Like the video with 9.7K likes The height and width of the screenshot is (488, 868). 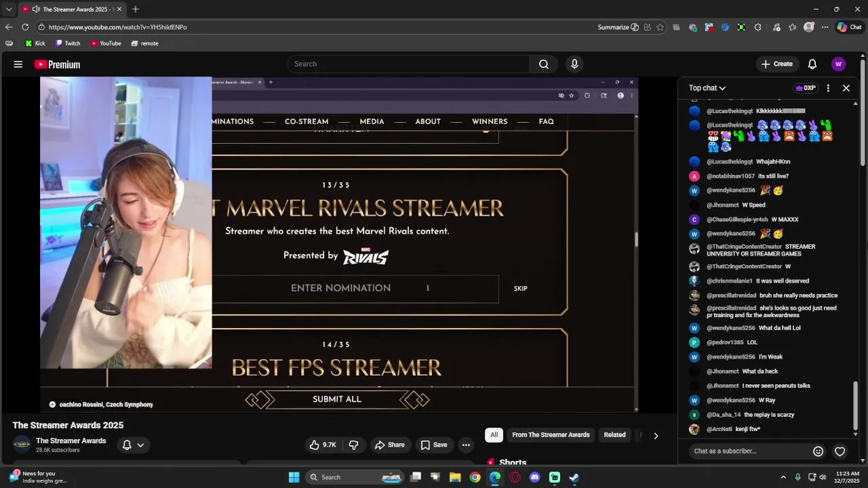[323, 445]
